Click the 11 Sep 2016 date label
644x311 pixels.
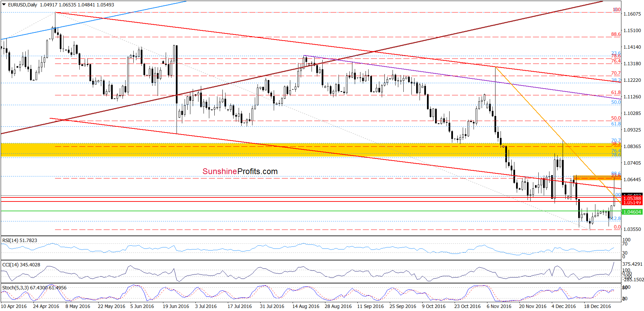371,306
